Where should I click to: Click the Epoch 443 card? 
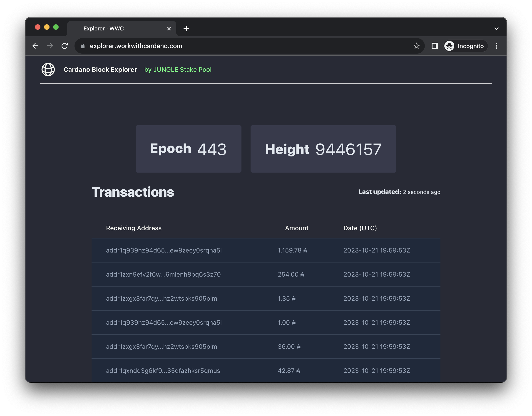click(x=188, y=149)
